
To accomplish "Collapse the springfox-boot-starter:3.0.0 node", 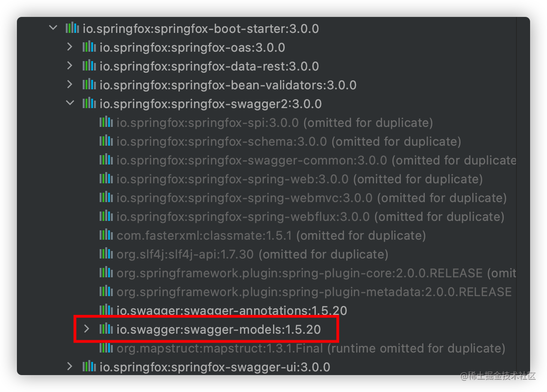I will (x=53, y=28).
